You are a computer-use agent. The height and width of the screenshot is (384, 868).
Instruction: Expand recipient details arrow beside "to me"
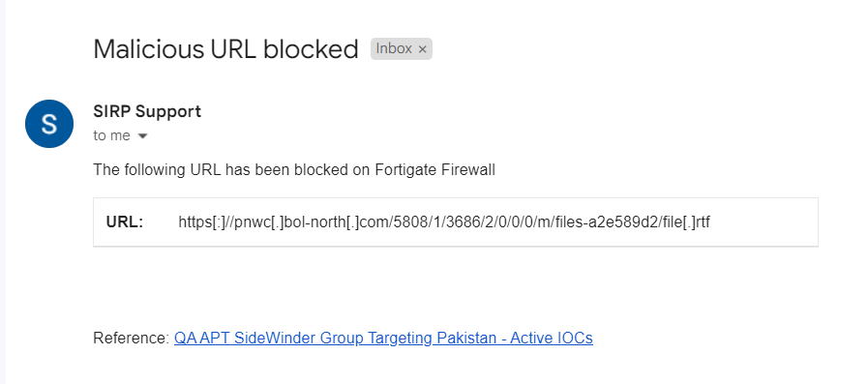pos(142,136)
